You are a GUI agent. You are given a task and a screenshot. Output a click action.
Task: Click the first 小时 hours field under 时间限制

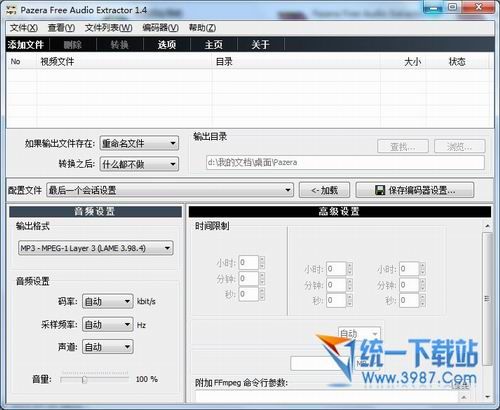pos(248,263)
